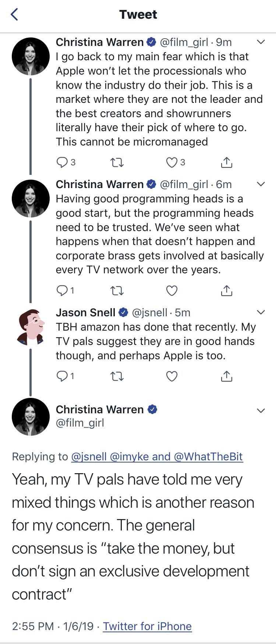The image size is (276, 644).
Task: Like the 6m programming heads tweet
Action: [172, 291]
